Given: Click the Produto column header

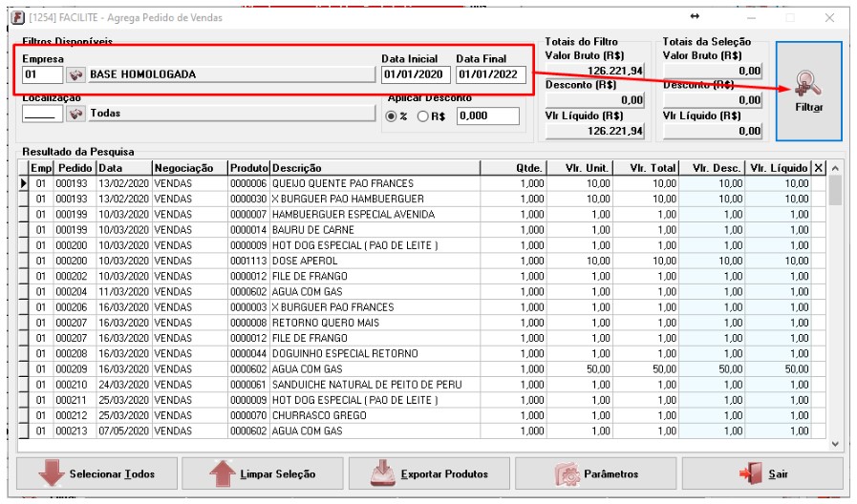Looking at the screenshot, I should pyautogui.click(x=248, y=168).
